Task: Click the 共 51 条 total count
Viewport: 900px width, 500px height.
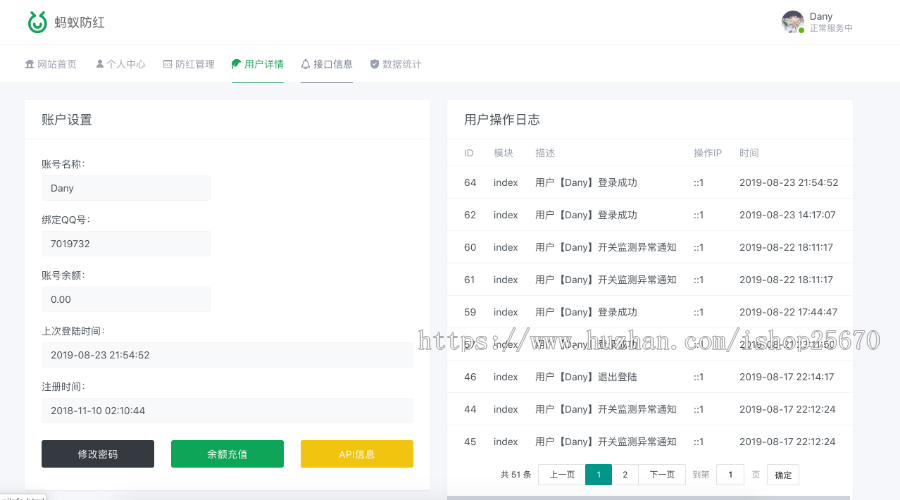Action: pyautogui.click(x=516, y=475)
